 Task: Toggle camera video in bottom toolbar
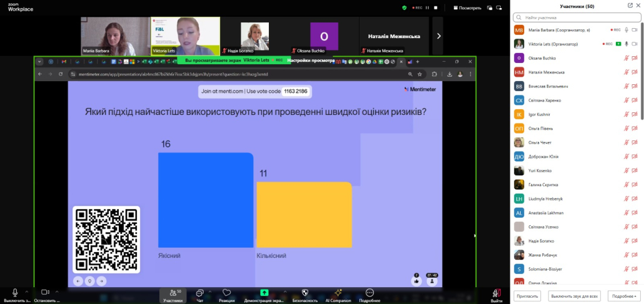point(44,293)
